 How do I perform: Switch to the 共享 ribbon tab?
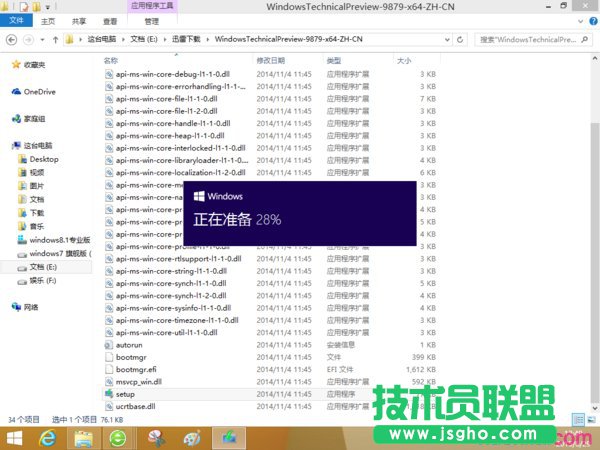click(x=79, y=21)
